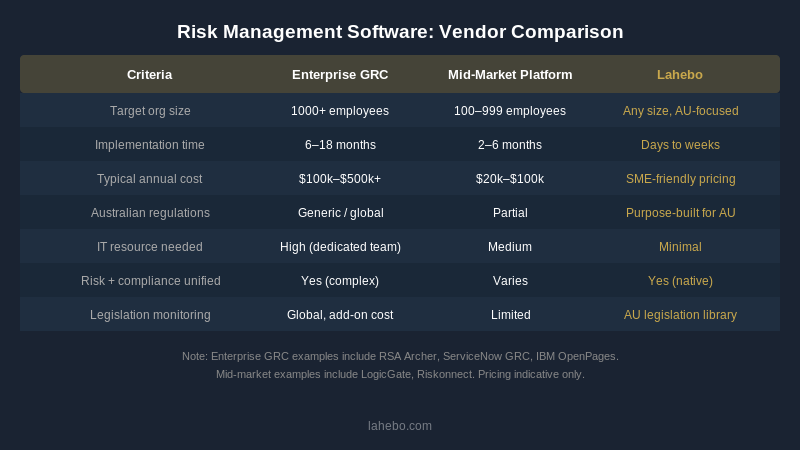
Task: Click the title 'Risk Management Software: Vendor Comparison'
Action: (400, 32)
